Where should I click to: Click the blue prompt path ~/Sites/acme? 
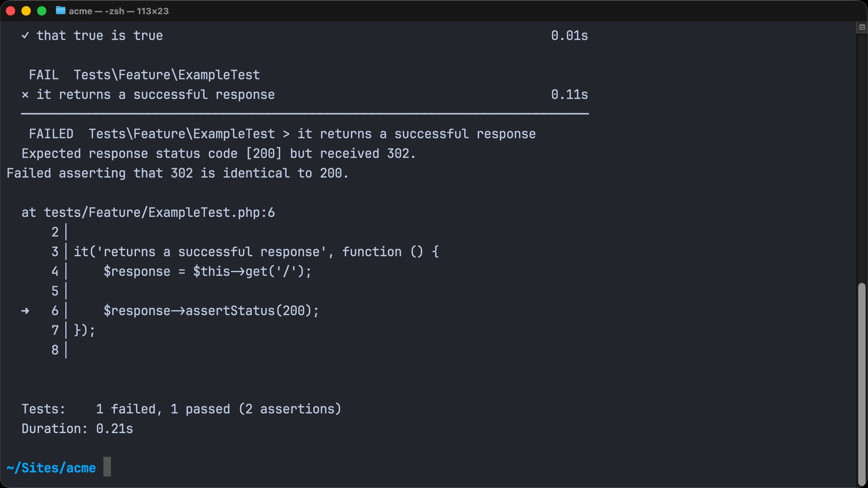point(51,468)
